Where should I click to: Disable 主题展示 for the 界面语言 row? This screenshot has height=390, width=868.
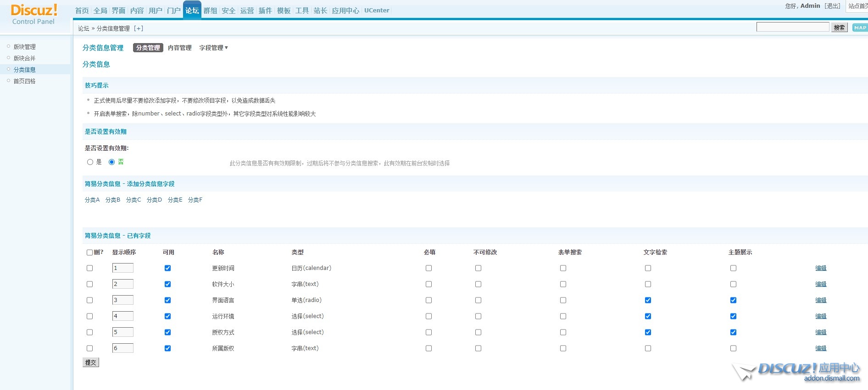point(733,300)
